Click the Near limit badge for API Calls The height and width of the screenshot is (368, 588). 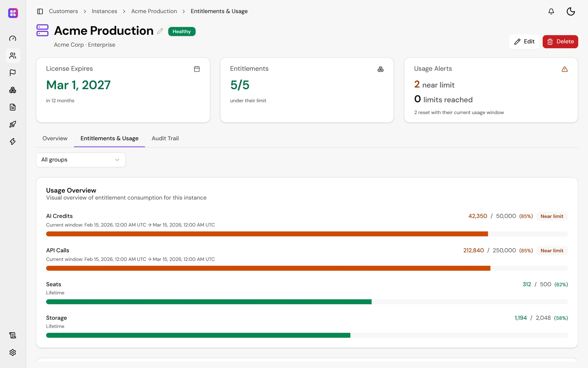(x=552, y=250)
